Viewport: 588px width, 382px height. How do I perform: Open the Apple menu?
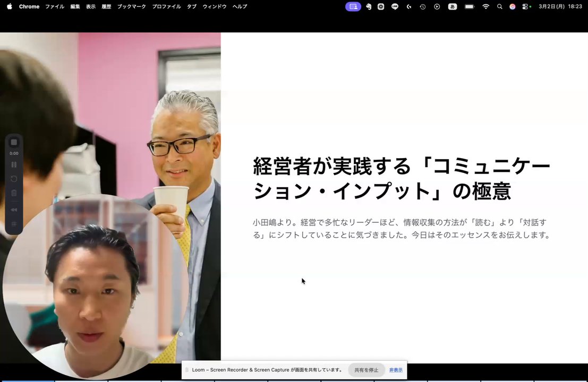tap(10, 6)
